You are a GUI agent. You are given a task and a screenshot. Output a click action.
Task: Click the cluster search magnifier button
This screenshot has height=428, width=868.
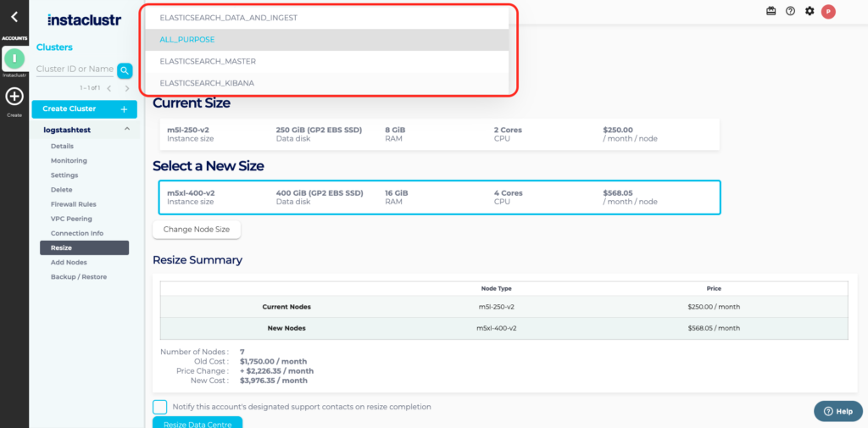tap(125, 70)
